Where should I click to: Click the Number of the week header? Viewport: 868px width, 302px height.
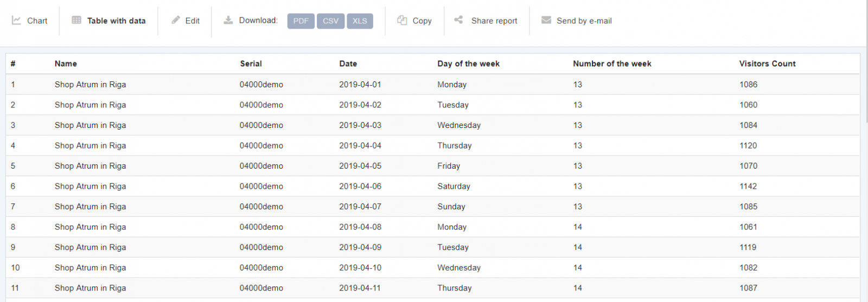pyautogui.click(x=612, y=63)
